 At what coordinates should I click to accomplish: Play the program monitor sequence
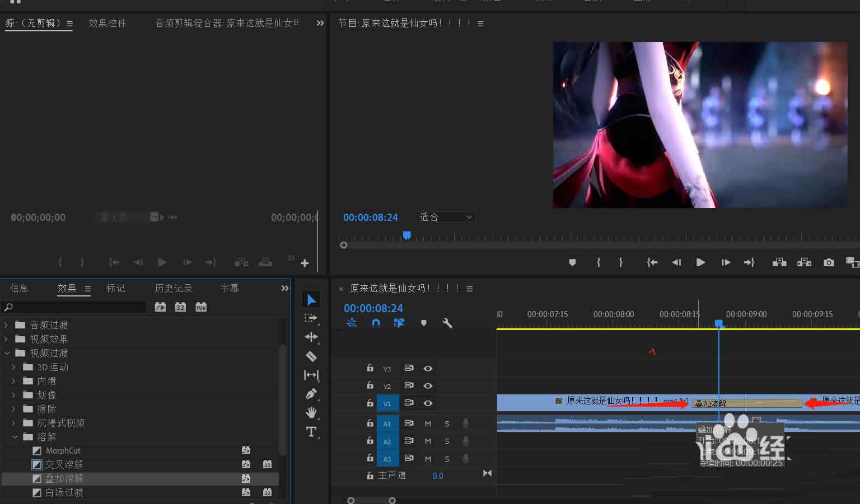pyautogui.click(x=700, y=262)
